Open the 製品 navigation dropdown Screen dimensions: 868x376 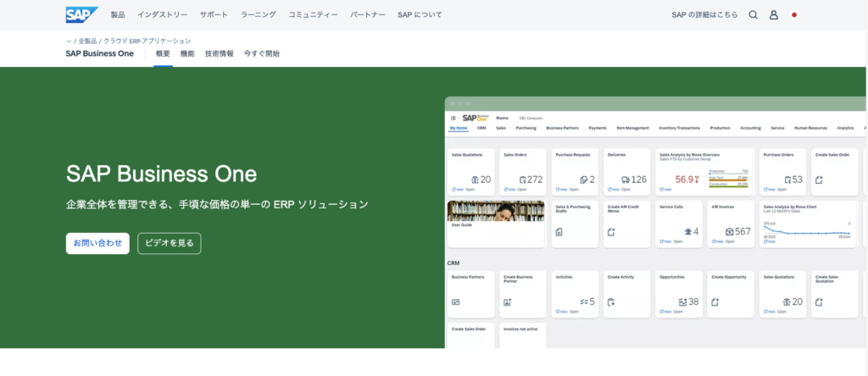118,14
